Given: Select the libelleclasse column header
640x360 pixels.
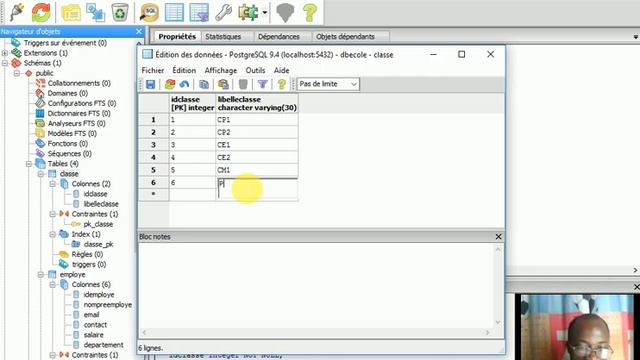Looking at the screenshot, I should click(x=257, y=103).
